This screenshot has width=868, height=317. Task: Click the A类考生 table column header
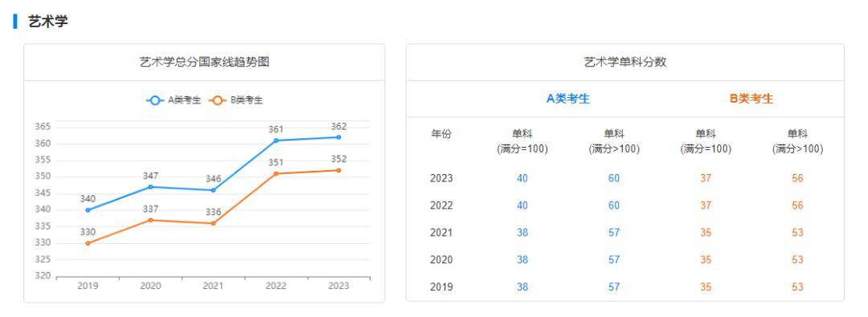coord(568,99)
